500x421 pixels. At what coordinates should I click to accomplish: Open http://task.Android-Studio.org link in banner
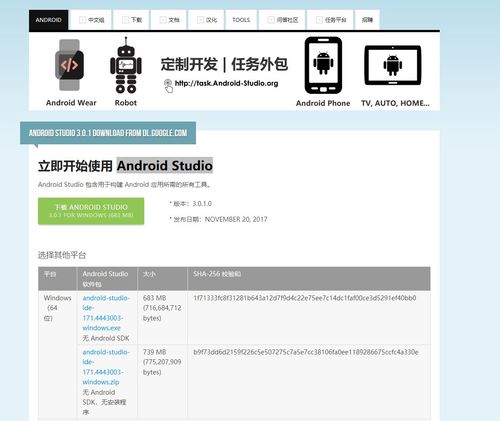tap(226, 83)
